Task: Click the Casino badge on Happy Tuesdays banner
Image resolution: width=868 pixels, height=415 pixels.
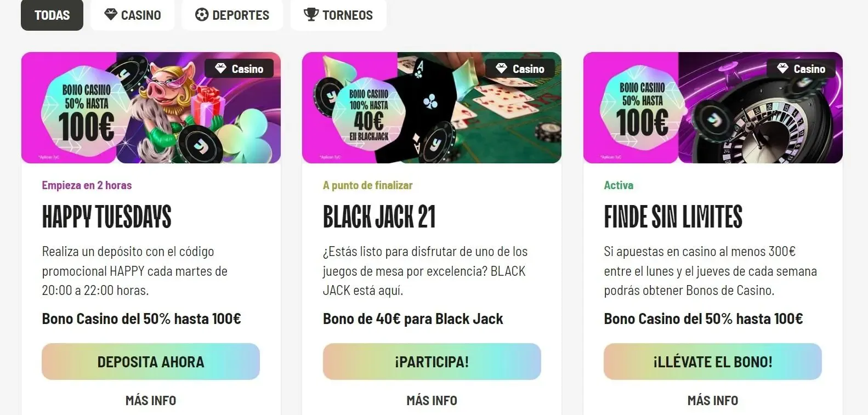Action: coord(239,69)
